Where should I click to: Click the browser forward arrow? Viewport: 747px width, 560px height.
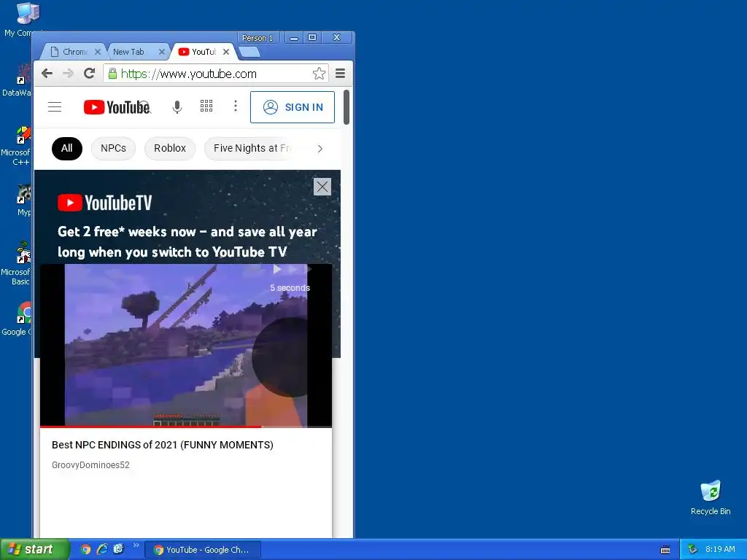pos(68,74)
